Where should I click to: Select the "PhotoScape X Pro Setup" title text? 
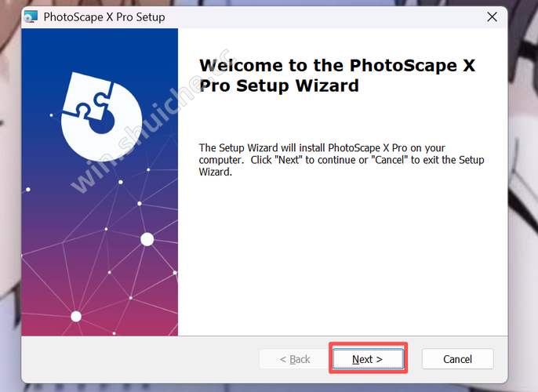[104, 16]
